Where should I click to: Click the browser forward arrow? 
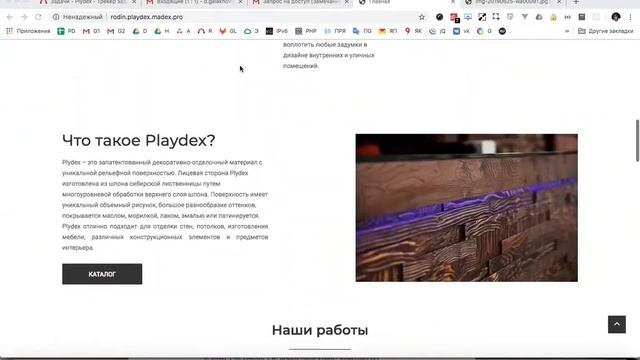click(24, 17)
